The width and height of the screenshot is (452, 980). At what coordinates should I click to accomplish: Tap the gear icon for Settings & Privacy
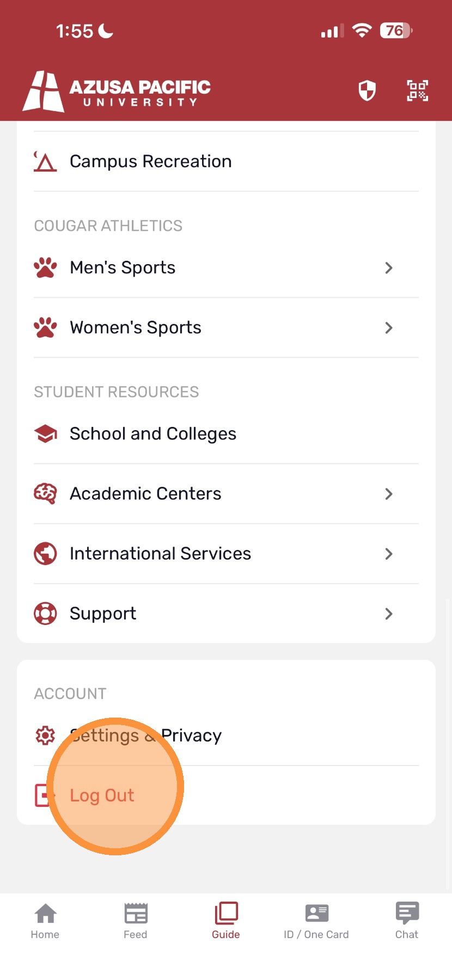coord(45,736)
